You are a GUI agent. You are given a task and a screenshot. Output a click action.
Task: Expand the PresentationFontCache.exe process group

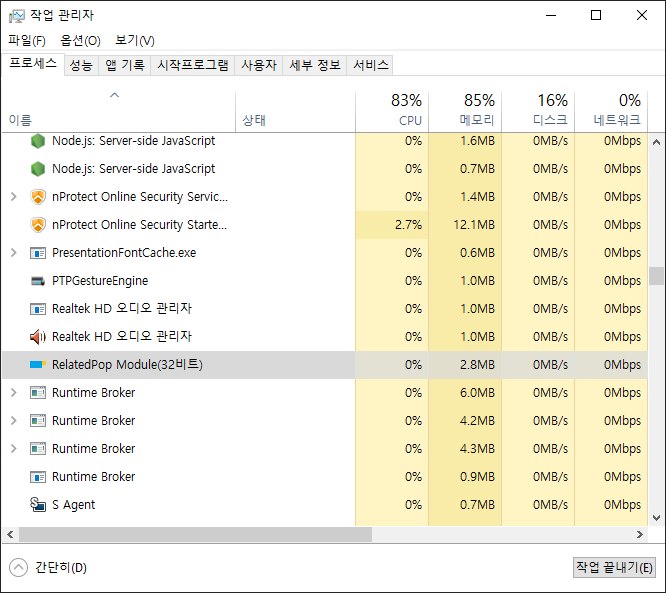click(x=14, y=253)
